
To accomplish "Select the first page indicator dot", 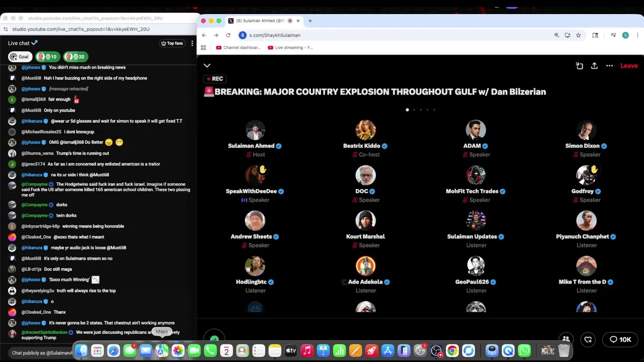I will coord(407,110).
